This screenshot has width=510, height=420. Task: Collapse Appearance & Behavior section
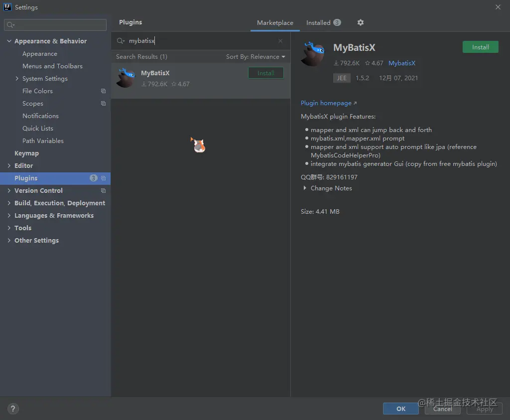point(9,41)
